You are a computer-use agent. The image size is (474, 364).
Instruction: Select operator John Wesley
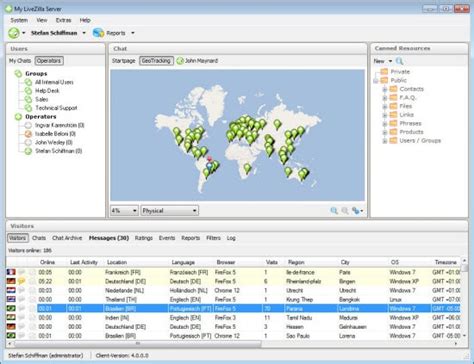pos(54,142)
